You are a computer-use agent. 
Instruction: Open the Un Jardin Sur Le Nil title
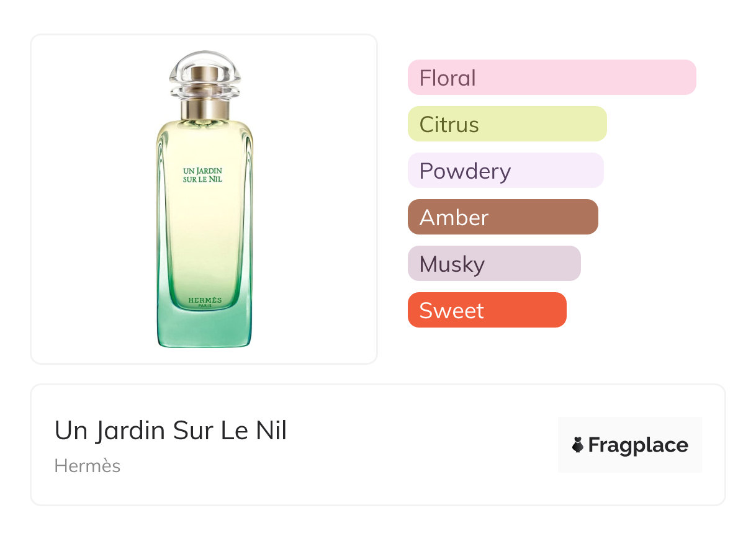click(171, 431)
